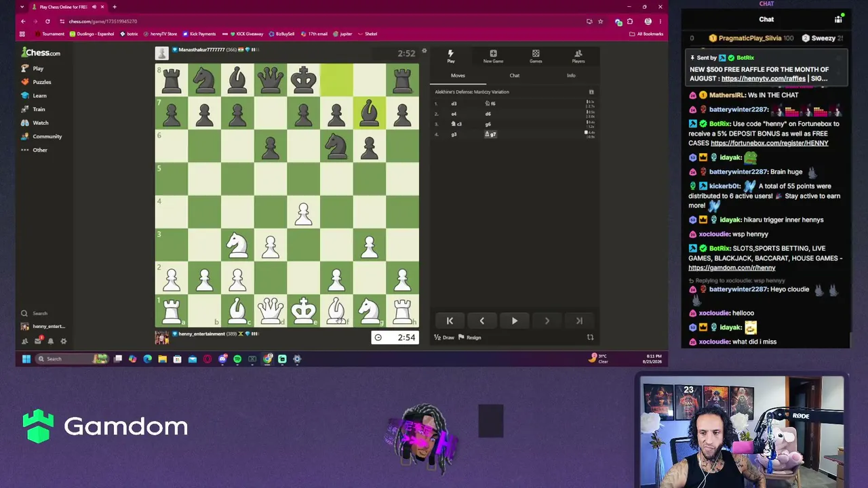Open the Community section in sidebar
This screenshot has height=488, width=868.
tap(41, 136)
